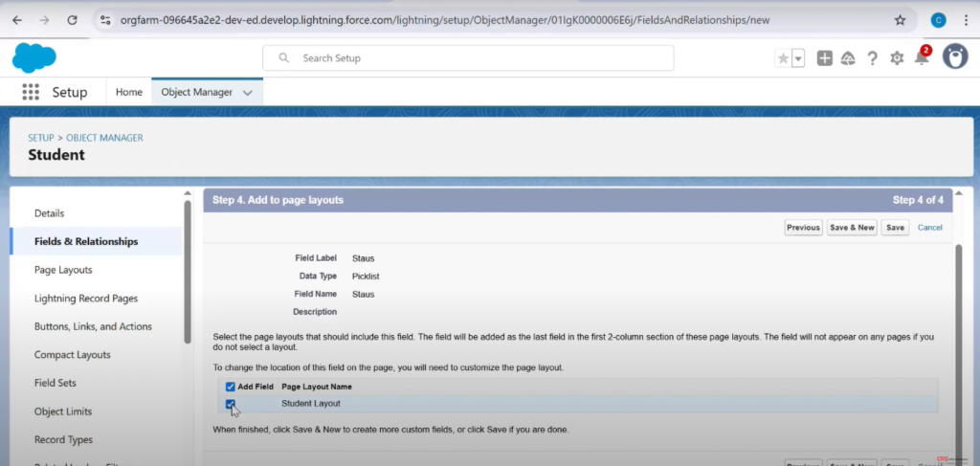View notifications via the bell icon
This screenshot has height=466, width=980.
[921, 58]
